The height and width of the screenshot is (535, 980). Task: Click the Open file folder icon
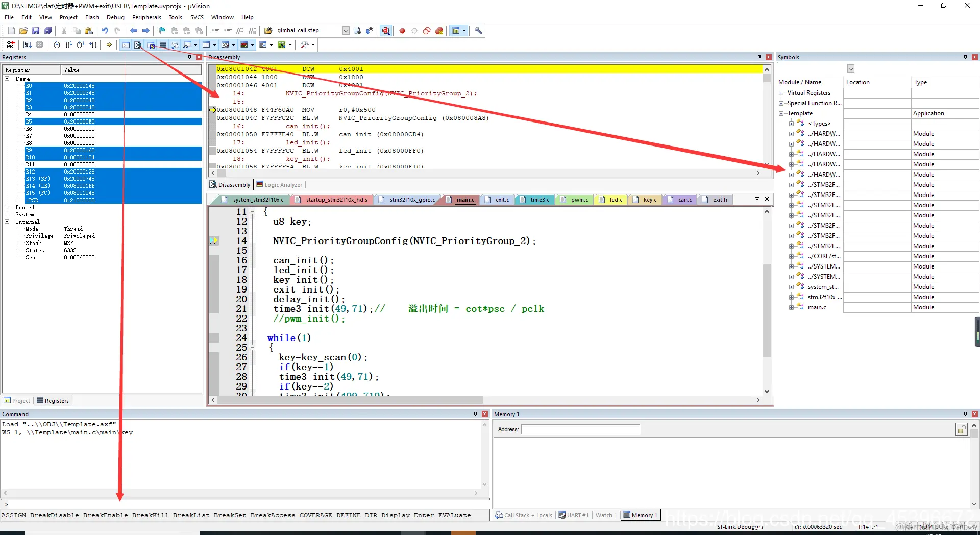(23, 31)
